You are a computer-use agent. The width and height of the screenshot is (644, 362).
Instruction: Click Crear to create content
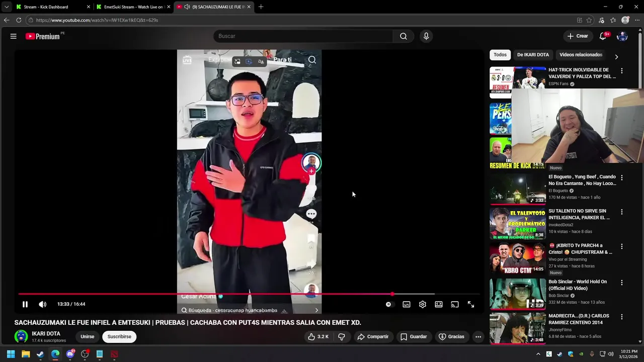click(578, 36)
